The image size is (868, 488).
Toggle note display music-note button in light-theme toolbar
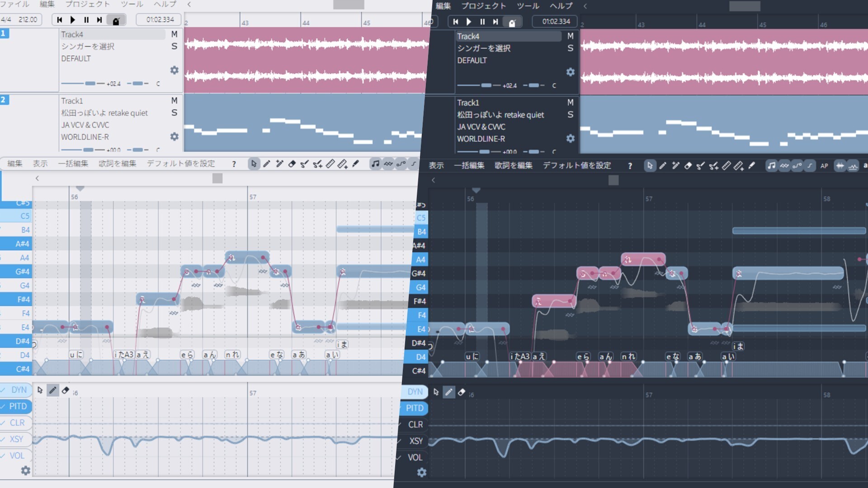click(375, 164)
